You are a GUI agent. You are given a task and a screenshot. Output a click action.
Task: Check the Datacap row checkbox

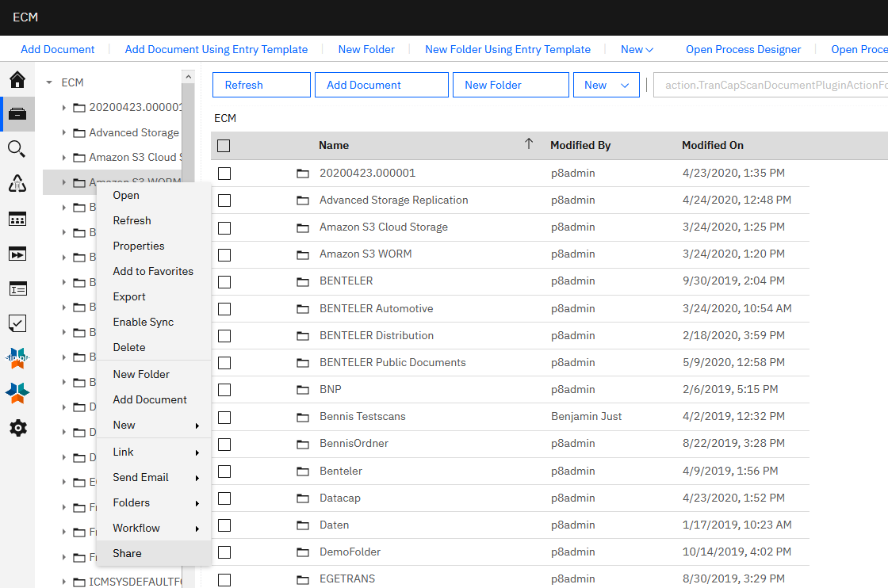(x=224, y=498)
